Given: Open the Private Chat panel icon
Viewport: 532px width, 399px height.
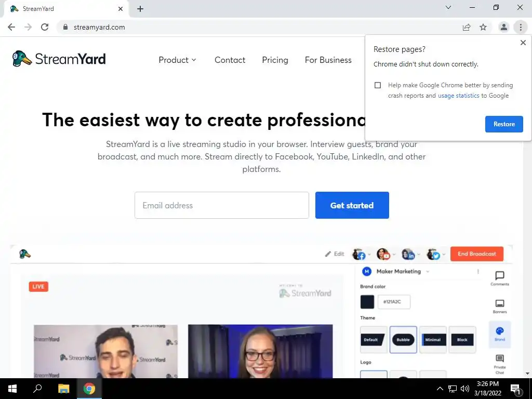Looking at the screenshot, I should (500, 364).
